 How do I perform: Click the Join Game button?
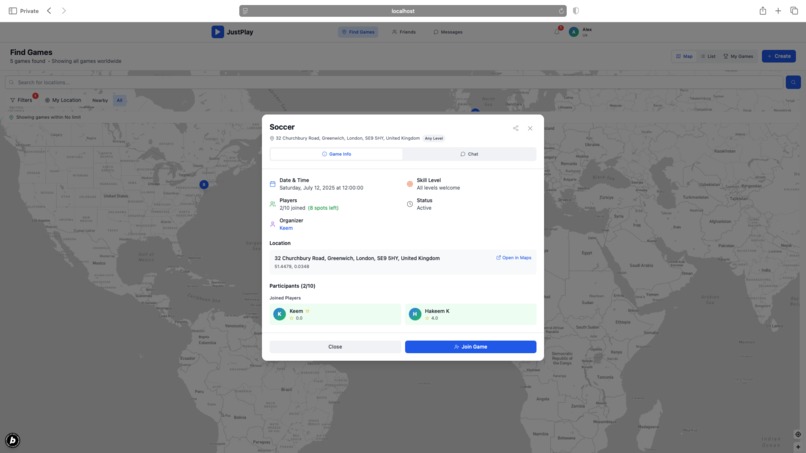coord(470,347)
